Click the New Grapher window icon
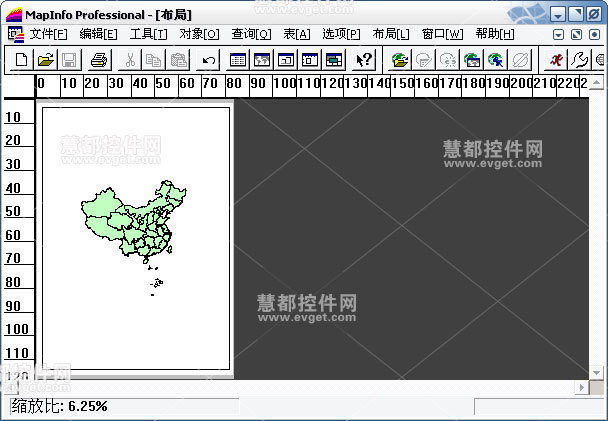The image size is (608, 421). [286, 60]
